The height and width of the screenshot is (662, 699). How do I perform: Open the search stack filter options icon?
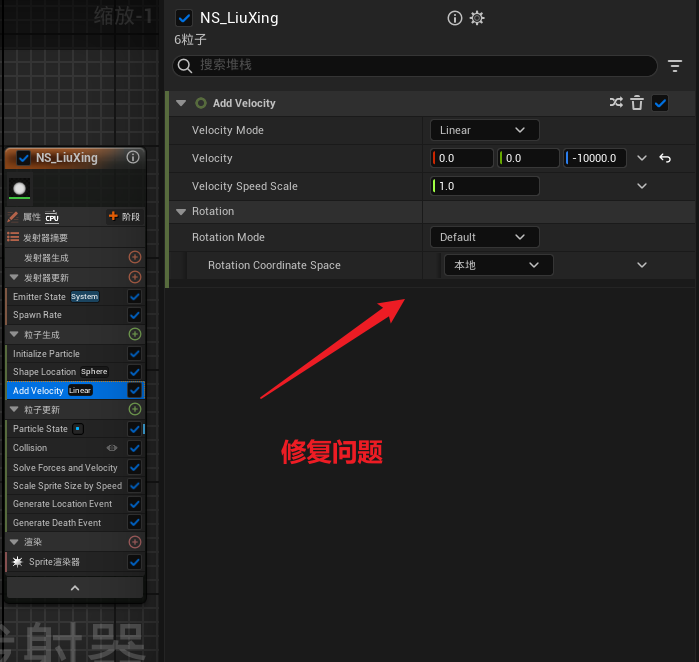tap(675, 66)
